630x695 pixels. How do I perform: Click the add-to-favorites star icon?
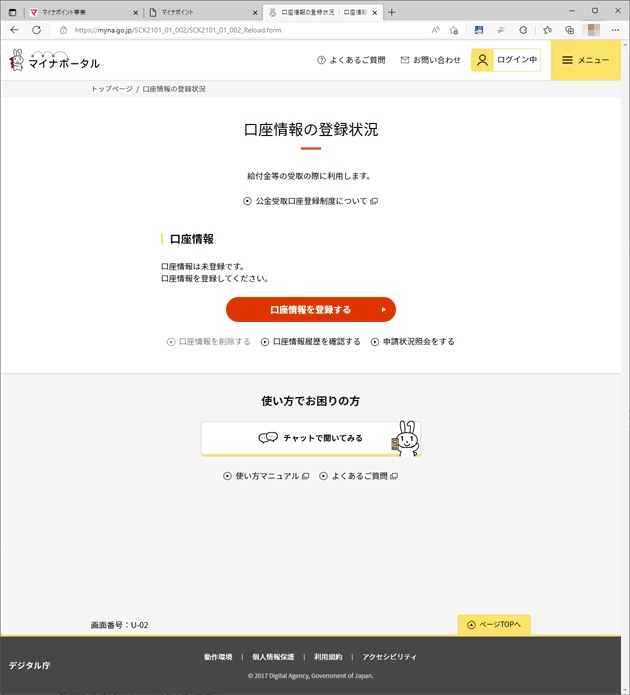(x=454, y=30)
